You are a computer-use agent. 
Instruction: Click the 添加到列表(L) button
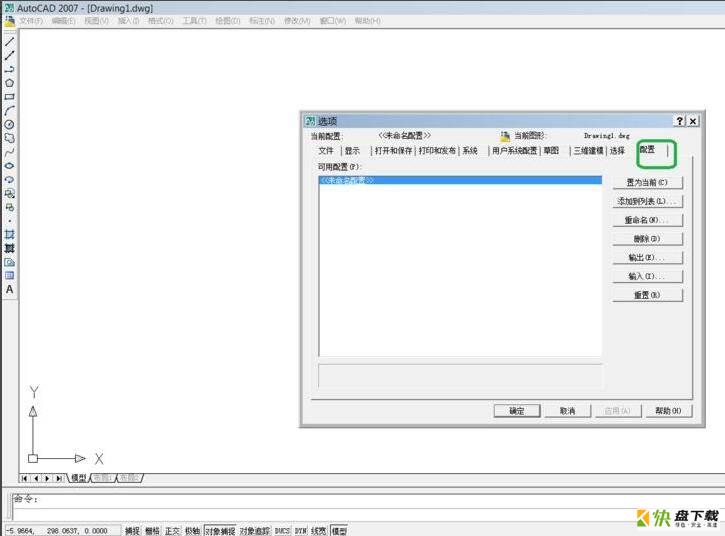click(x=647, y=201)
